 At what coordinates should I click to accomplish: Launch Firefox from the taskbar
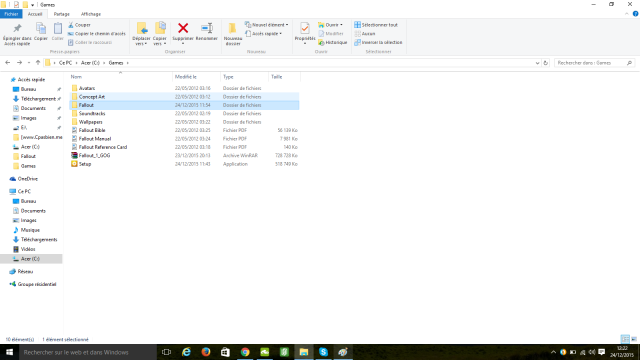click(x=206, y=352)
